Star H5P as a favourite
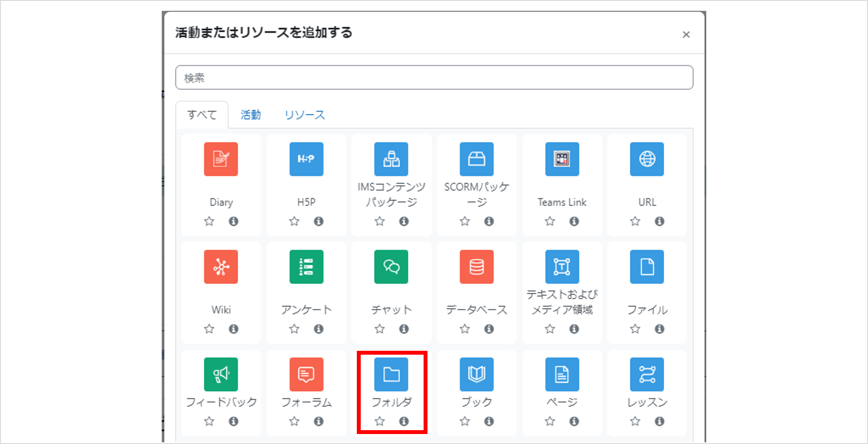Viewport: 868px width, 444px height. (x=294, y=221)
